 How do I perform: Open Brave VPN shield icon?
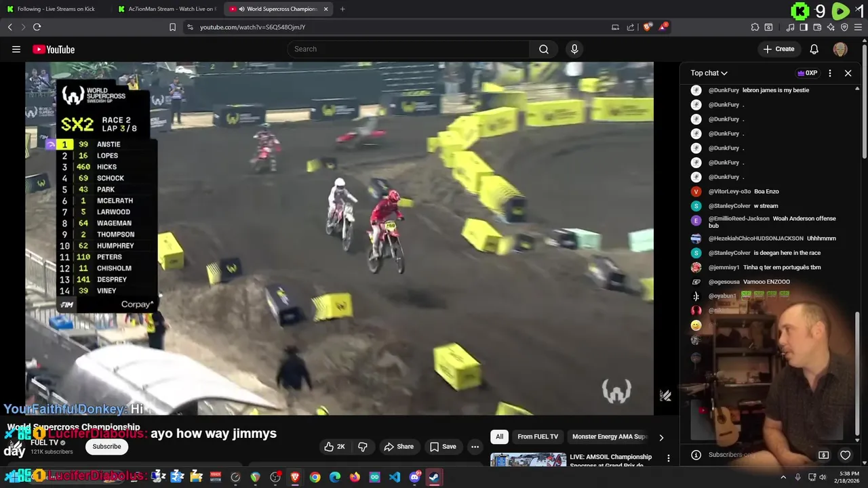point(844,27)
